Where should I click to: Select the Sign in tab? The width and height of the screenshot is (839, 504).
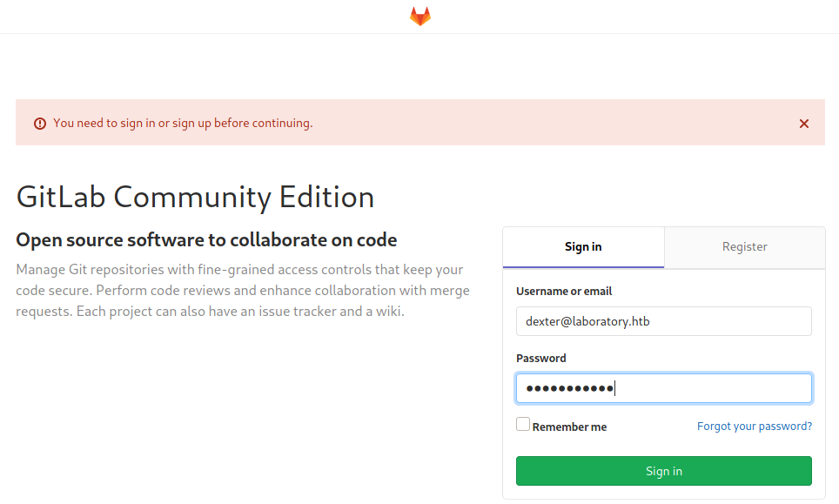tap(583, 247)
